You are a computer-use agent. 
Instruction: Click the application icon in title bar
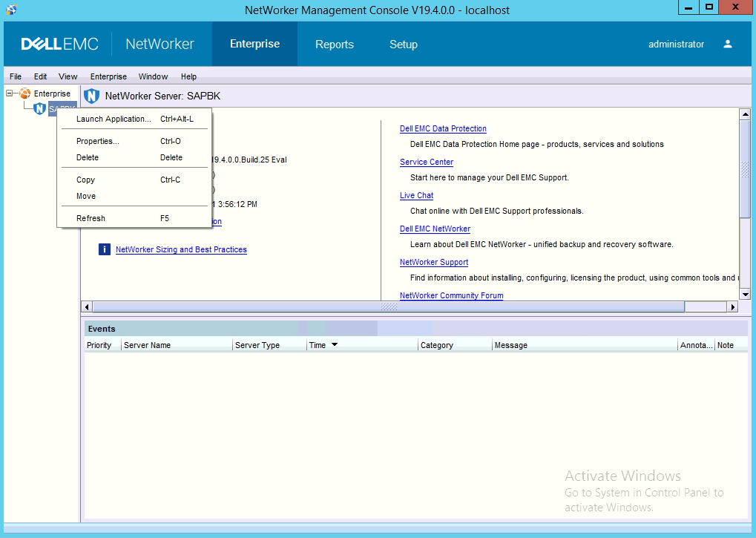[x=10, y=9]
